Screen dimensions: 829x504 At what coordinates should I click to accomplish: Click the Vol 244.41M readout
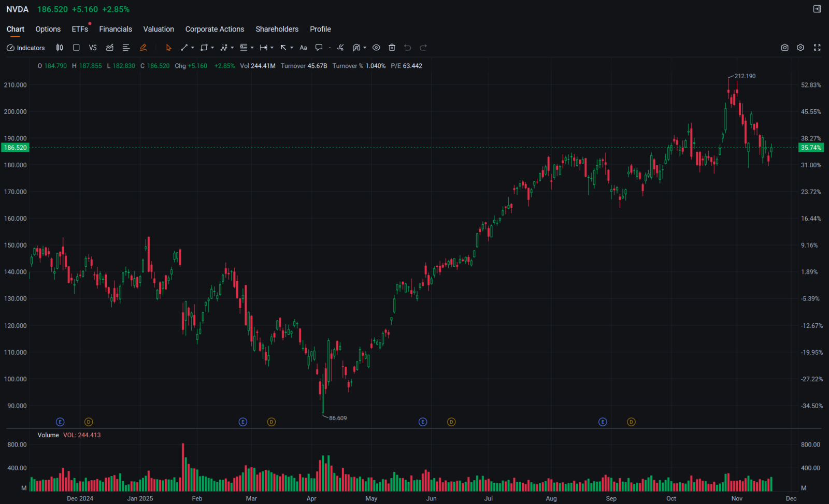click(x=258, y=66)
